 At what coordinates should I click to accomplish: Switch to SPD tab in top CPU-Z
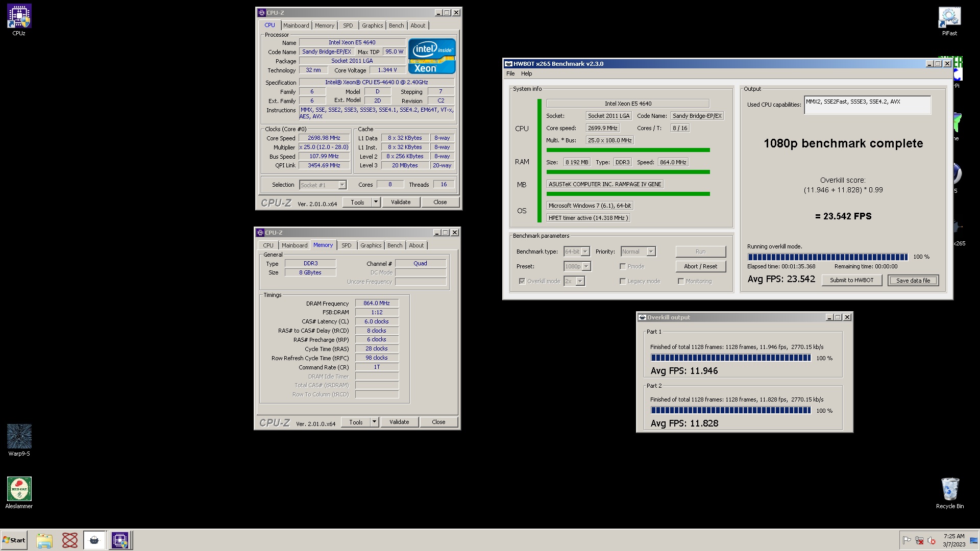coord(348,26)
